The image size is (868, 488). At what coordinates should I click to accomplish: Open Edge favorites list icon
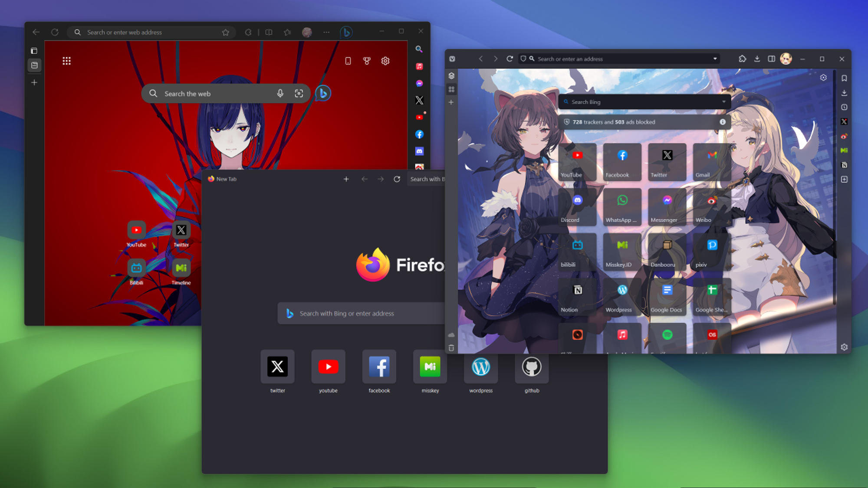(287, 32)
